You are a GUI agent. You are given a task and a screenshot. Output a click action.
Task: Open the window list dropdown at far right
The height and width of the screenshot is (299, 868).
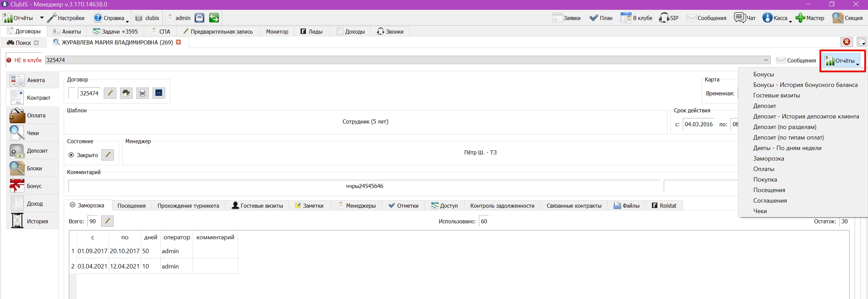point(862,42)
